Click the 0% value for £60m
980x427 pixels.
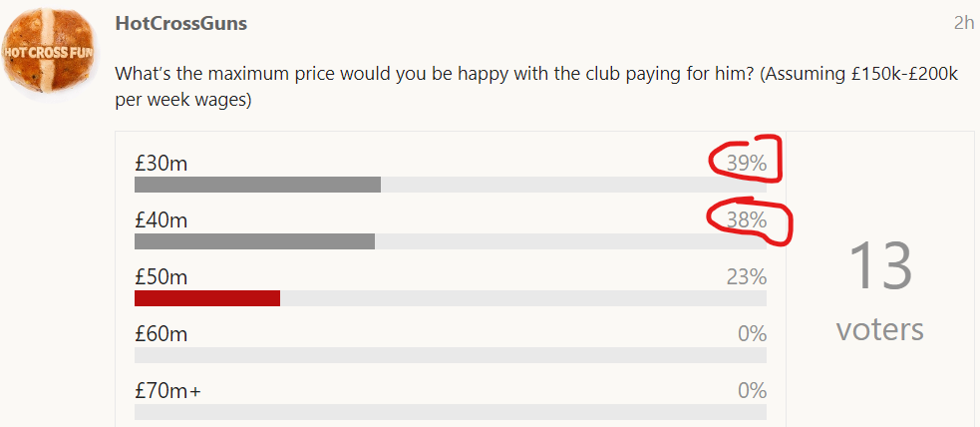click(752, 334)
